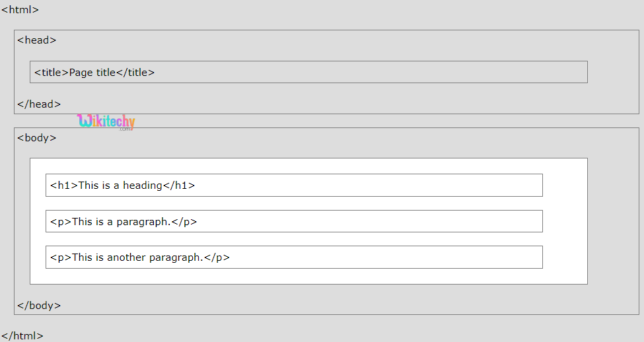Screen dimensions: 644x342
Task: Select the closing </head> tag
Action: point(39,104)
